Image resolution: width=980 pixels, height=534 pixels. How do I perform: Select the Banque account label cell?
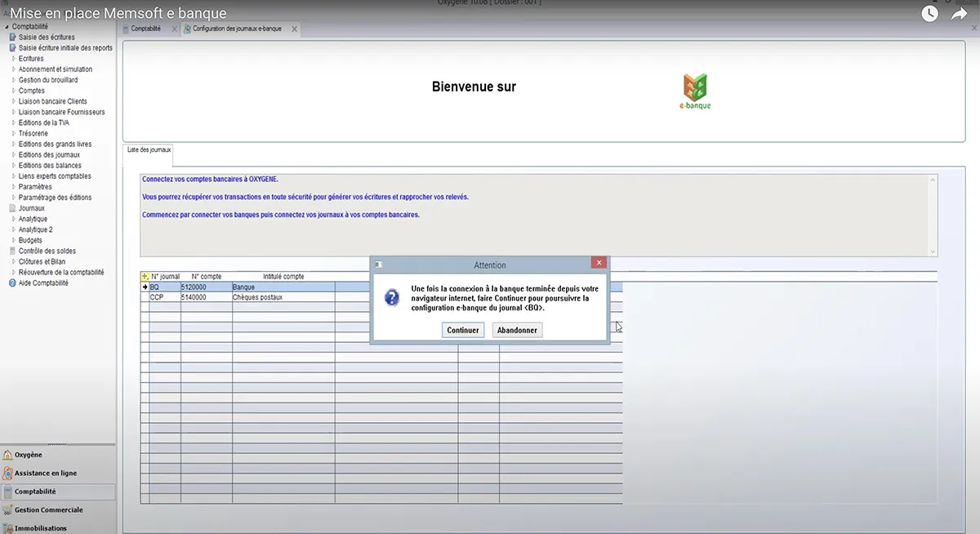[x=283, y=287]
